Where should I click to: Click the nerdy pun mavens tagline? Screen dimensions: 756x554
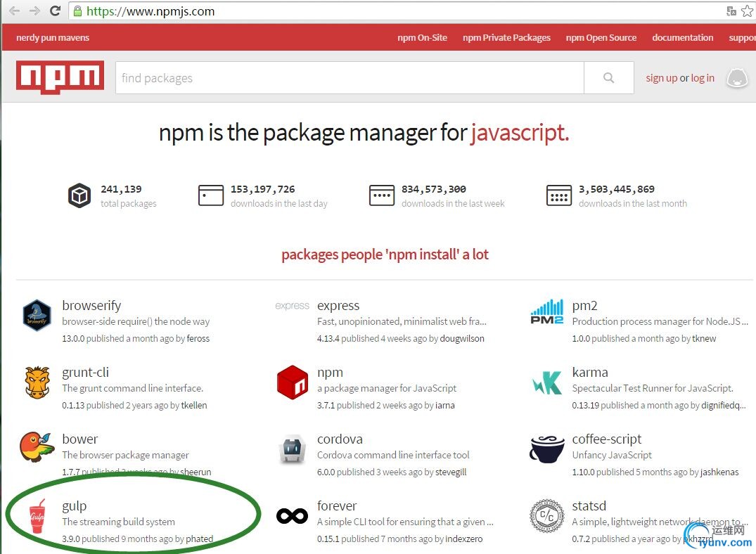click(x=53, y=37)
